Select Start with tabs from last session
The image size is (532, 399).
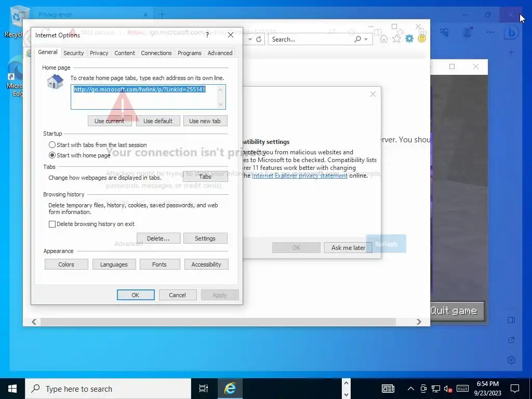[98, 145]
